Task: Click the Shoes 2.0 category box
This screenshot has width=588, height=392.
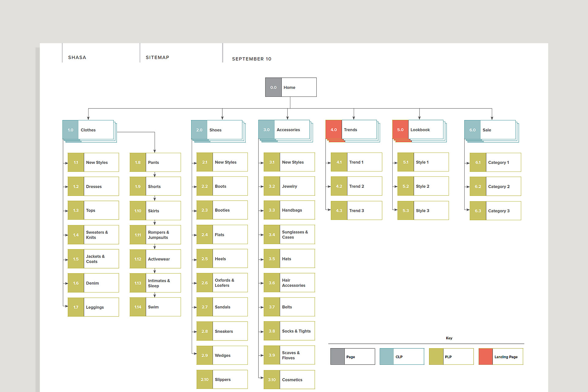Action: 217,130
